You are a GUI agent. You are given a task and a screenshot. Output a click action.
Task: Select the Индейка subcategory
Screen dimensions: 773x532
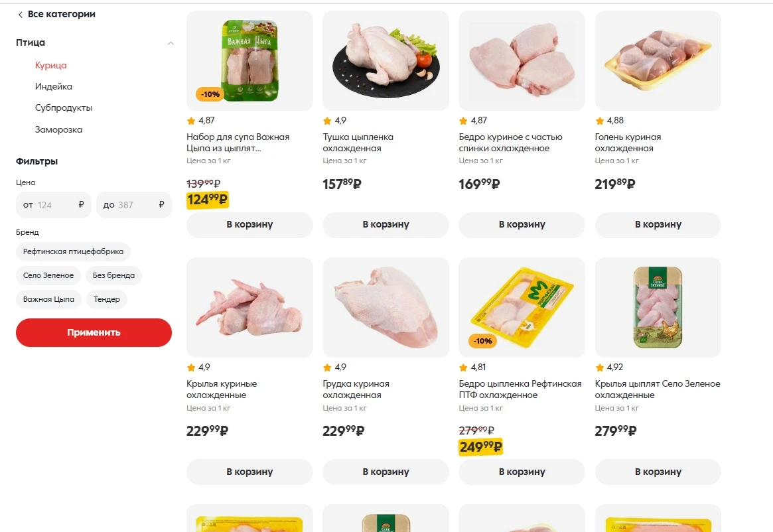click(54, 87)
